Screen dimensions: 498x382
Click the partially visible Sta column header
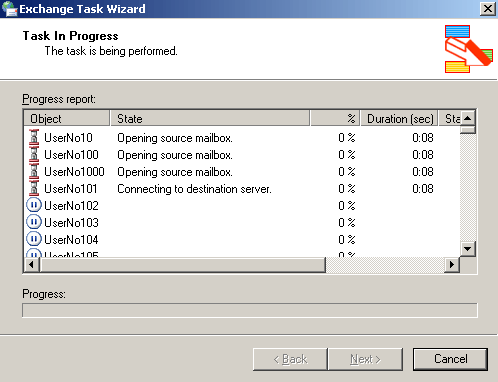449,119
